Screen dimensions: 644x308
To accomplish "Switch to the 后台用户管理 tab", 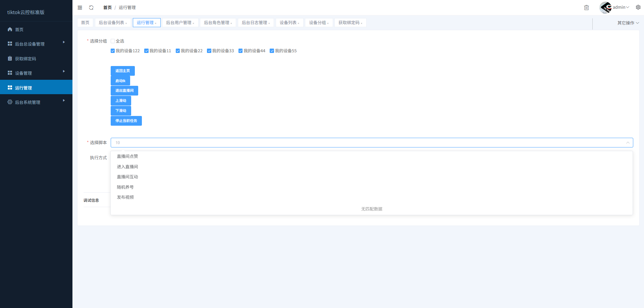I will pyautogui.click(x=179, y=22).
